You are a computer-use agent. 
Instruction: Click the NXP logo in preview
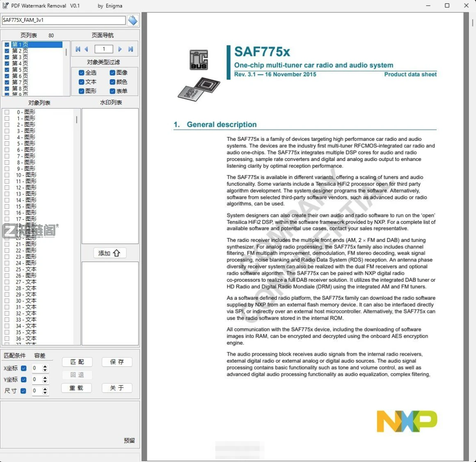407,421
